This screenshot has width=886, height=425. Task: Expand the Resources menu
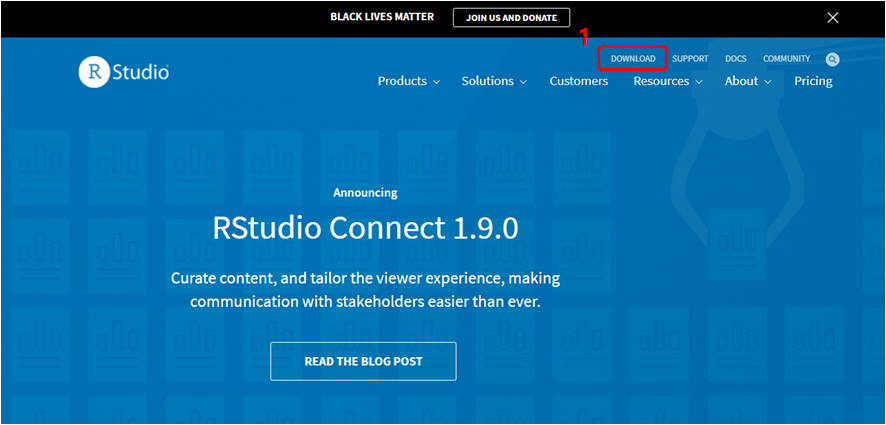click(x=668, y=81)
